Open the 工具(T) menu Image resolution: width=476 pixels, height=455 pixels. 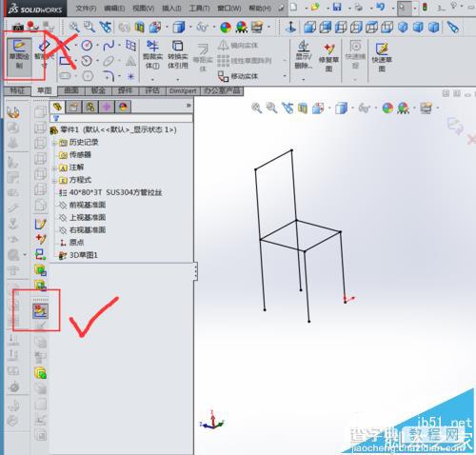click(x=200, y=8)
